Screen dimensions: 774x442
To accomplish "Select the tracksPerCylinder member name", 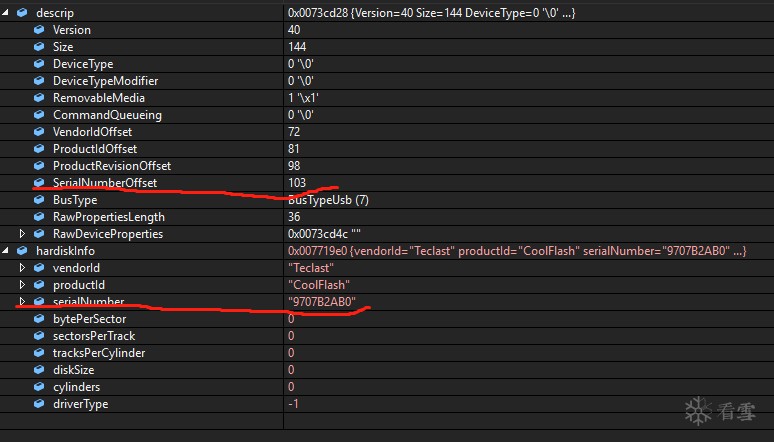I will click(99, 353).
